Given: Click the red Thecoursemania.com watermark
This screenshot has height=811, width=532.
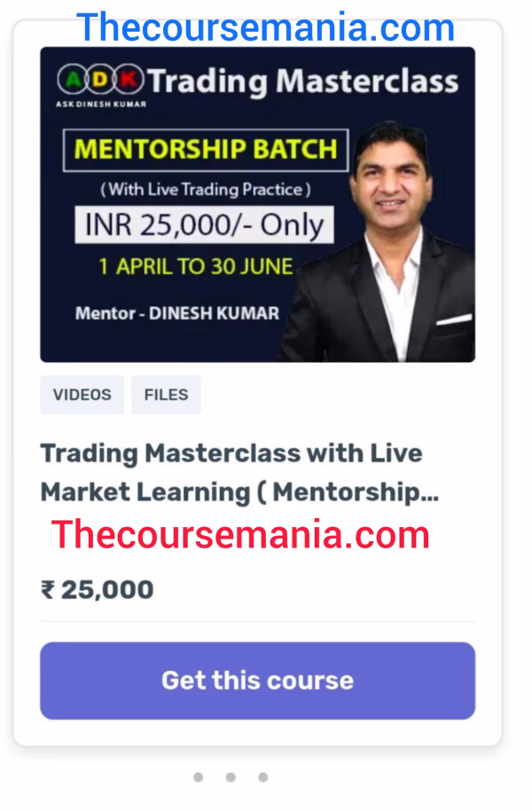Looking at the screenshot, I should pos(240,534).
